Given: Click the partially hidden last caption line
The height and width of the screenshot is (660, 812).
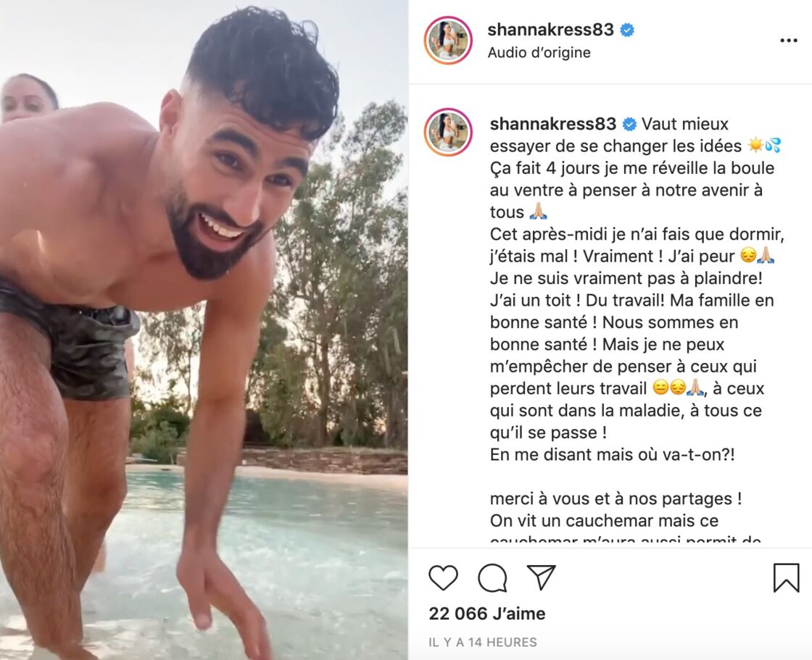Looking at the screenshot, I should point(626,540).
